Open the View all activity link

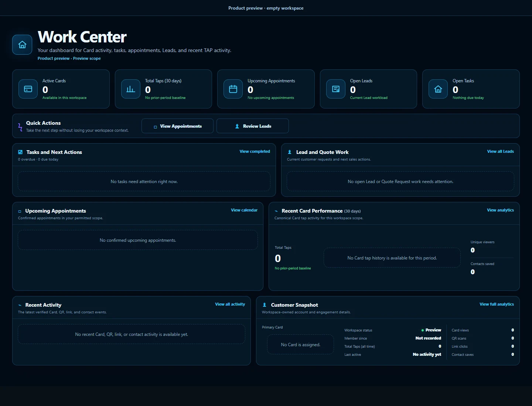coord(230,304)
